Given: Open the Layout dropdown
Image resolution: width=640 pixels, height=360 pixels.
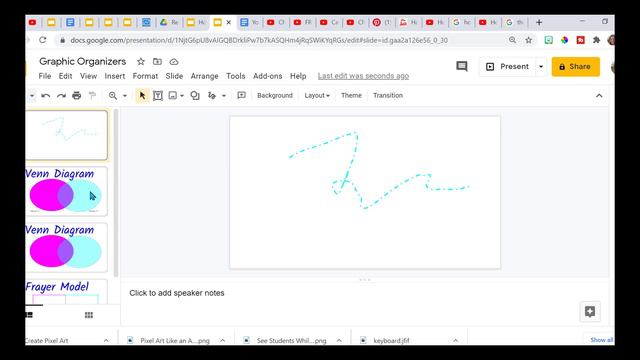Looking at the screenshot, I should coord(317,96).
